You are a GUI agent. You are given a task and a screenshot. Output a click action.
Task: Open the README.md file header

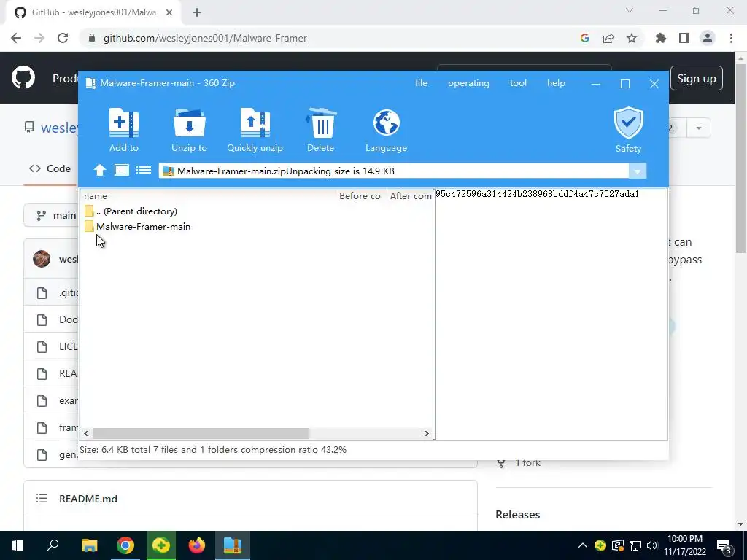[x=88, y=499]
